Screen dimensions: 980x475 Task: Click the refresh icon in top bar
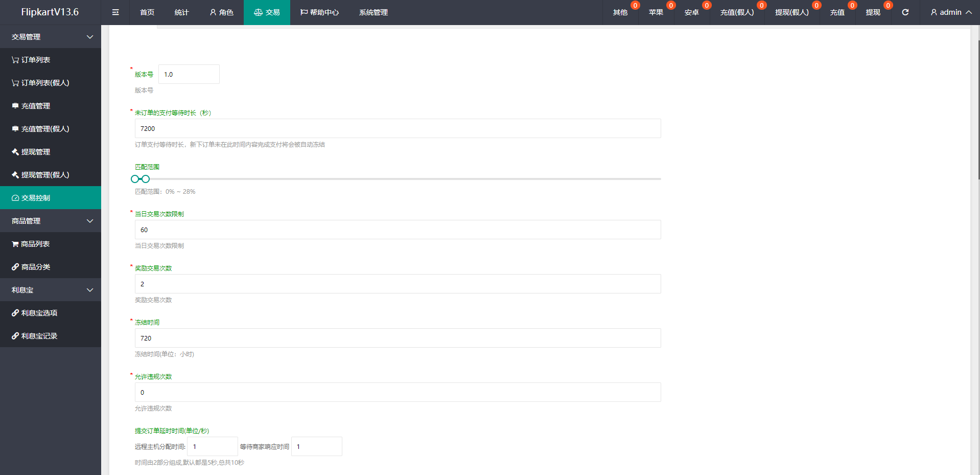pyautogui.click(x=905, y=12)
